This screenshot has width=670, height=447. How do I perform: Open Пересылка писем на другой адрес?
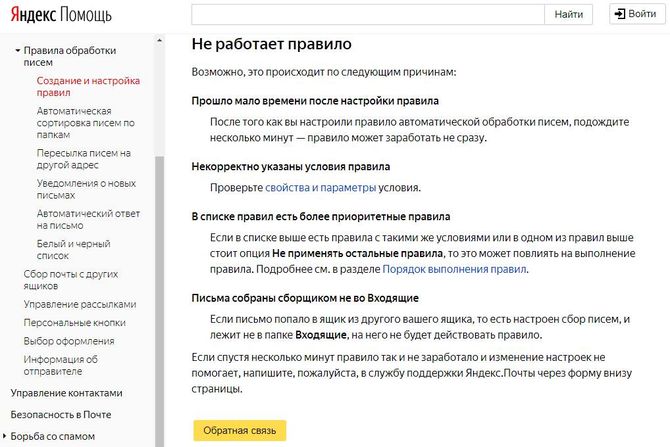coord(84,159)
